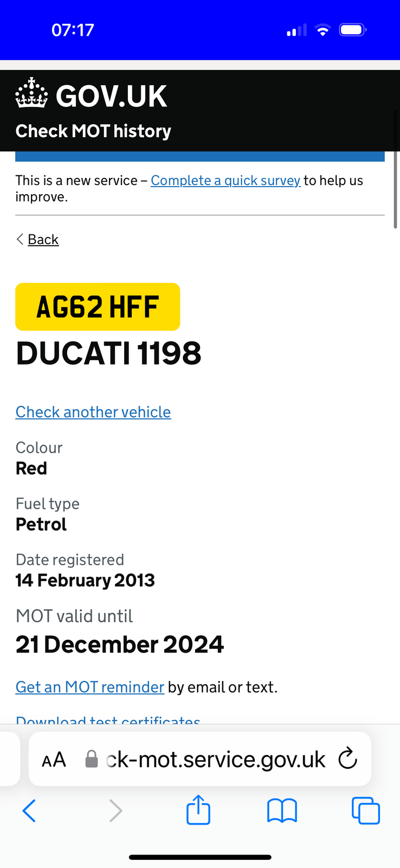Tap the Safari forward arrow
The width and height of the screenshot is (400, 868).
[115, 811]
